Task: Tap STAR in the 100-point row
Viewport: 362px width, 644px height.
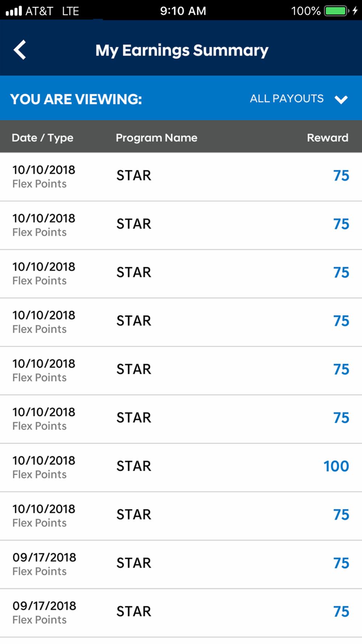Action: [134, 466]
